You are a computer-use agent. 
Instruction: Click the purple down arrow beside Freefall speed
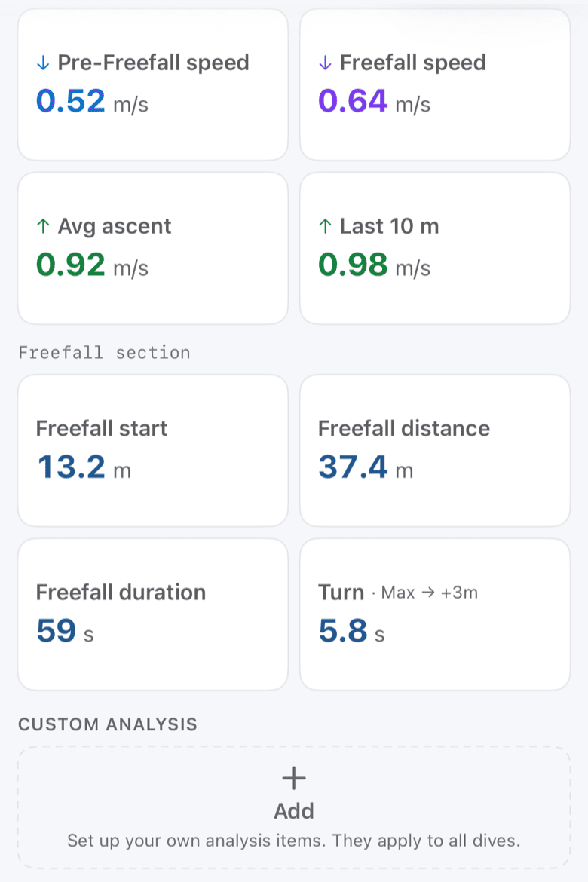[325, 63]
